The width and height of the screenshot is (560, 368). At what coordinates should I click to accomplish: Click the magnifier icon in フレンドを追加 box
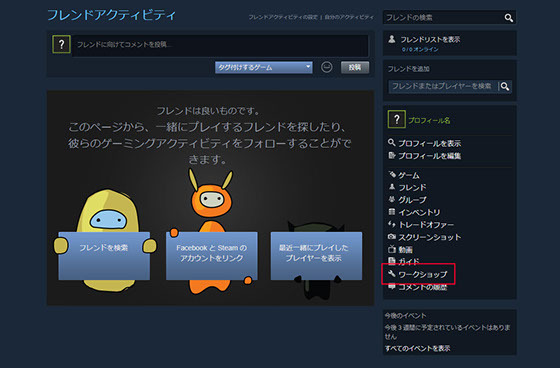pos(505,86)
